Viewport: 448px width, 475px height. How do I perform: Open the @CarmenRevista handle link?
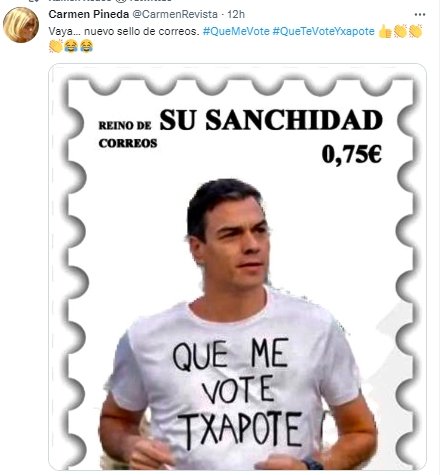click(175, 14)
